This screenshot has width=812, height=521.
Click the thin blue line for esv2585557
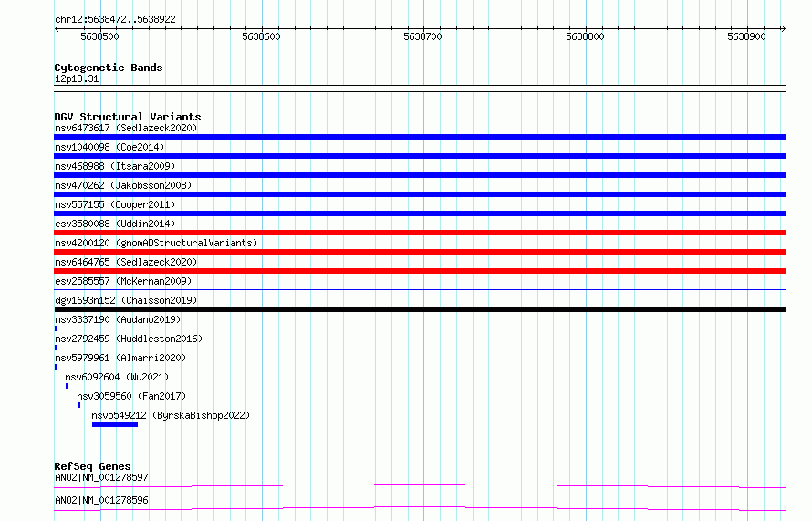[x=420, y=289]
